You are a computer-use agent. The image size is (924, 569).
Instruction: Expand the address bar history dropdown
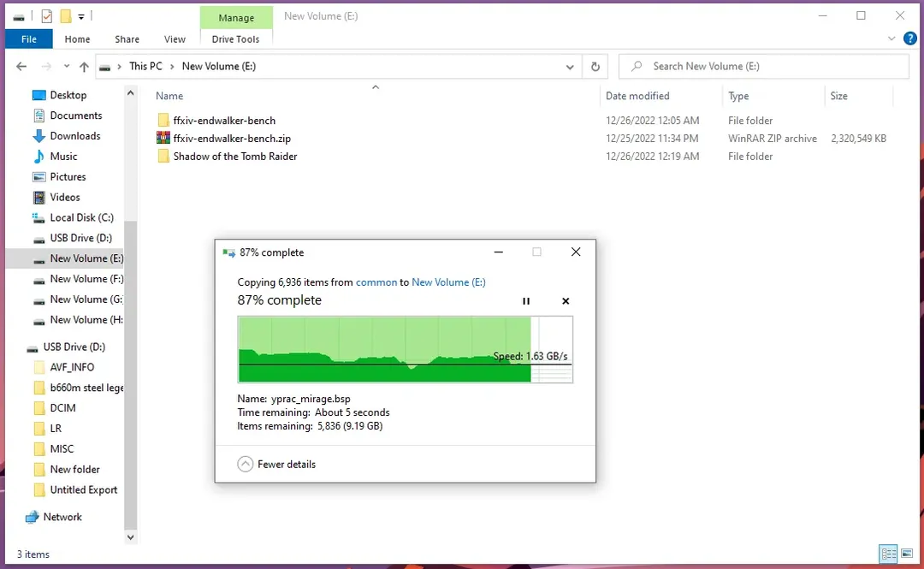571,67
